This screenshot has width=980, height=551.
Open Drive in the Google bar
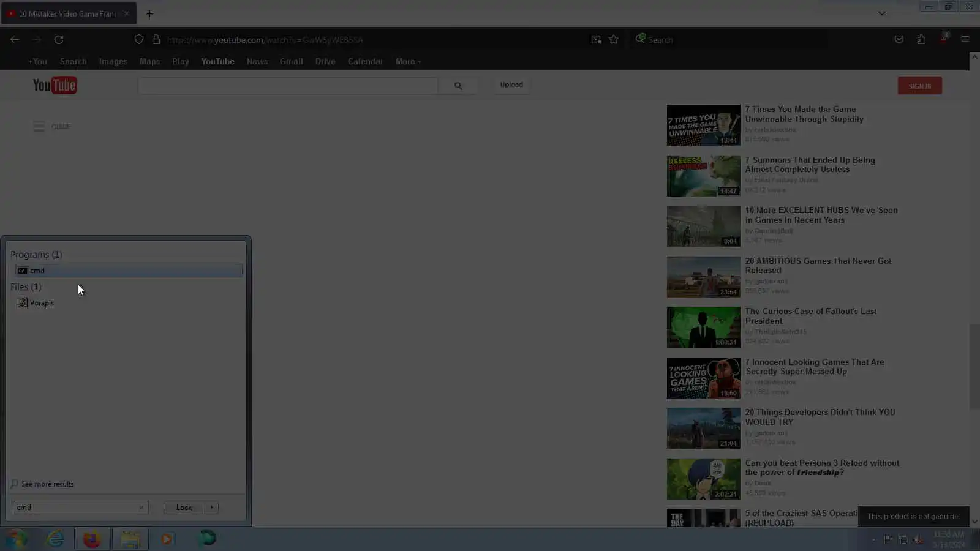[325, 62]
